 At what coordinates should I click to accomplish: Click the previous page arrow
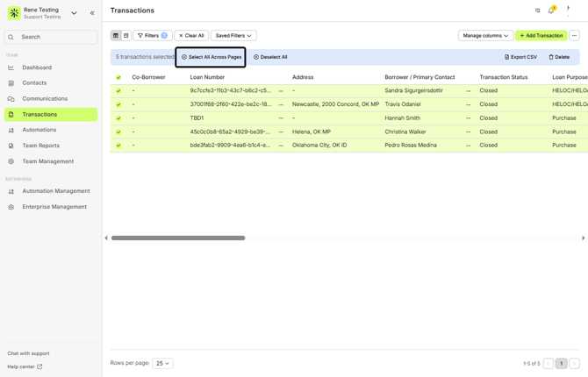pos(549,364)
